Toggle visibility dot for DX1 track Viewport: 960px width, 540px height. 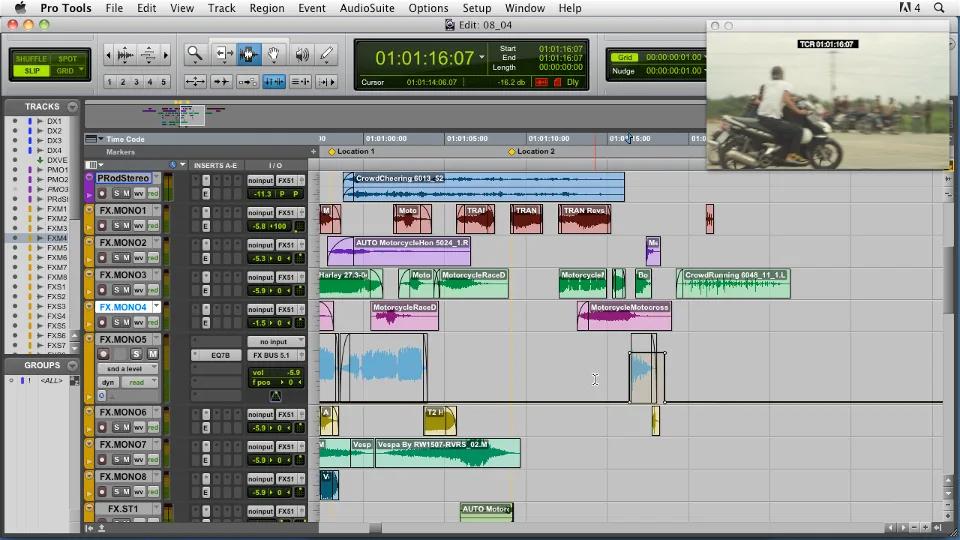[15, 121]
